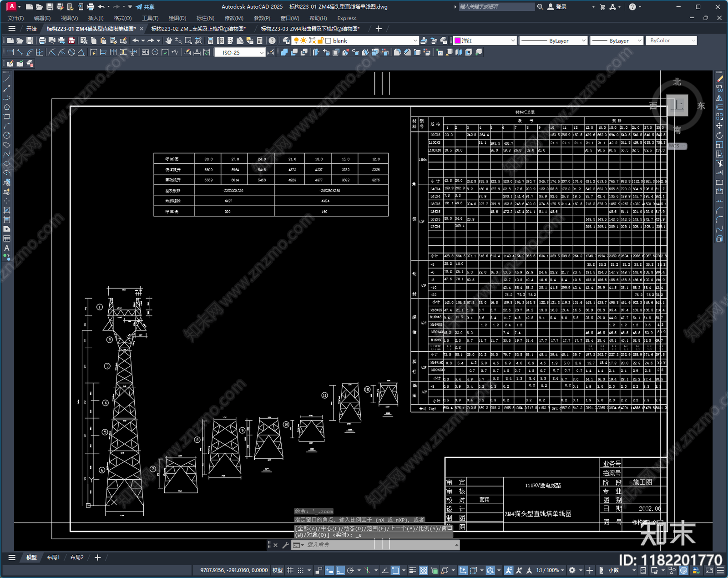Toggle Clean Screen in status bar
The image size is (728, 578).
click(x=709, y=570)
